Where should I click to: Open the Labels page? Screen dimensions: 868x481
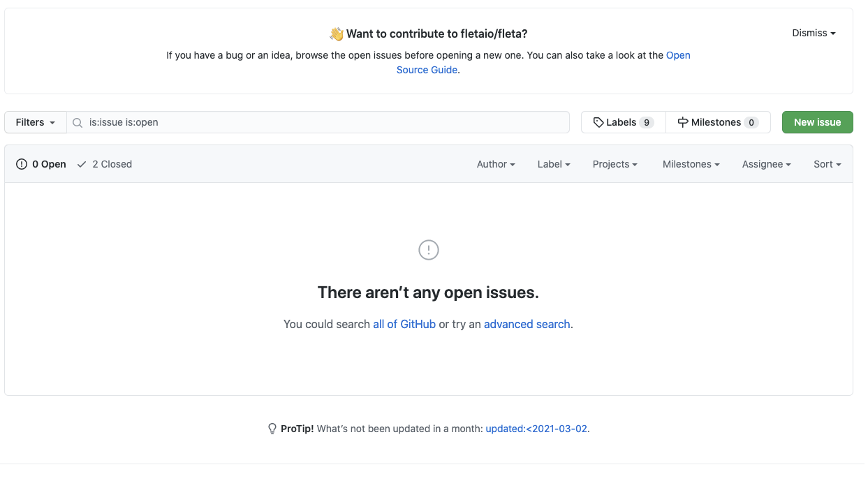(x=624, y=122)
